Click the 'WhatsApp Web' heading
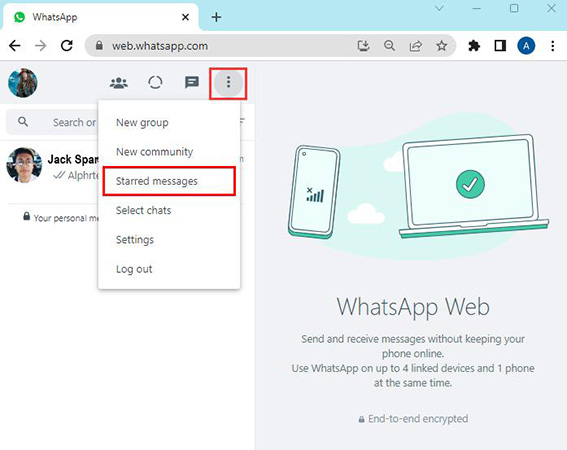Screen dimensions: 567x450 point(413,307)
